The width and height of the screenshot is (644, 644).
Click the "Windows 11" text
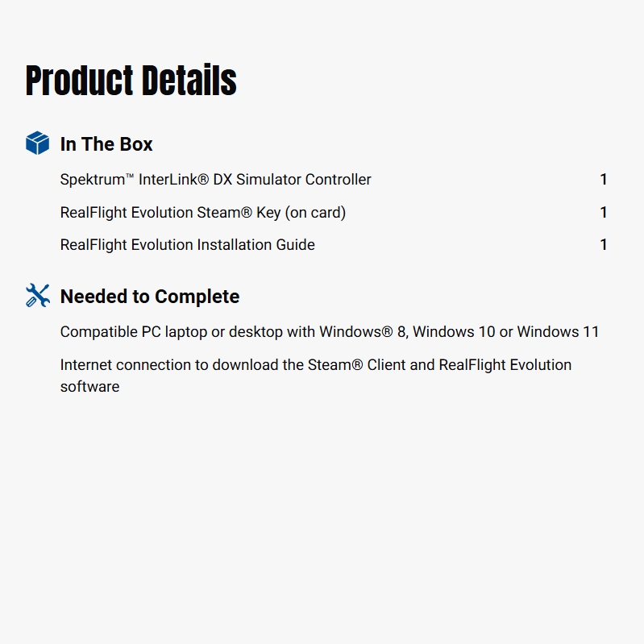[x=558, y=332]
